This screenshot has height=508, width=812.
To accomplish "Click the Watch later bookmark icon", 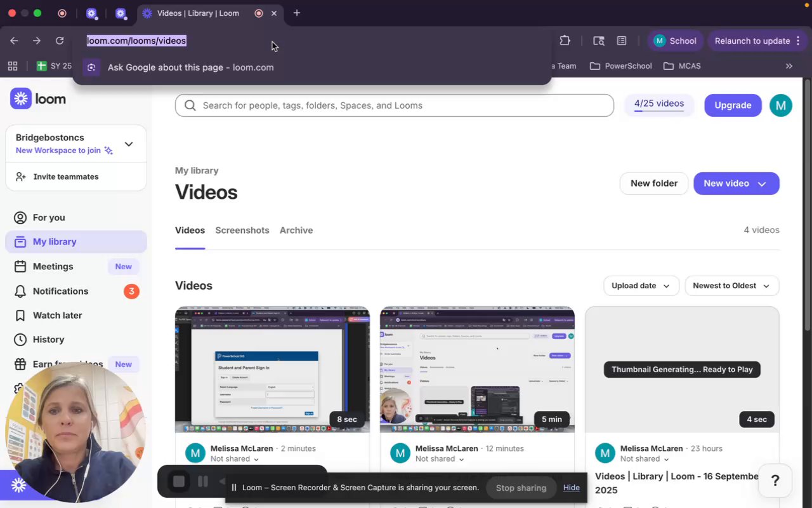I will (x=20, y=316).
